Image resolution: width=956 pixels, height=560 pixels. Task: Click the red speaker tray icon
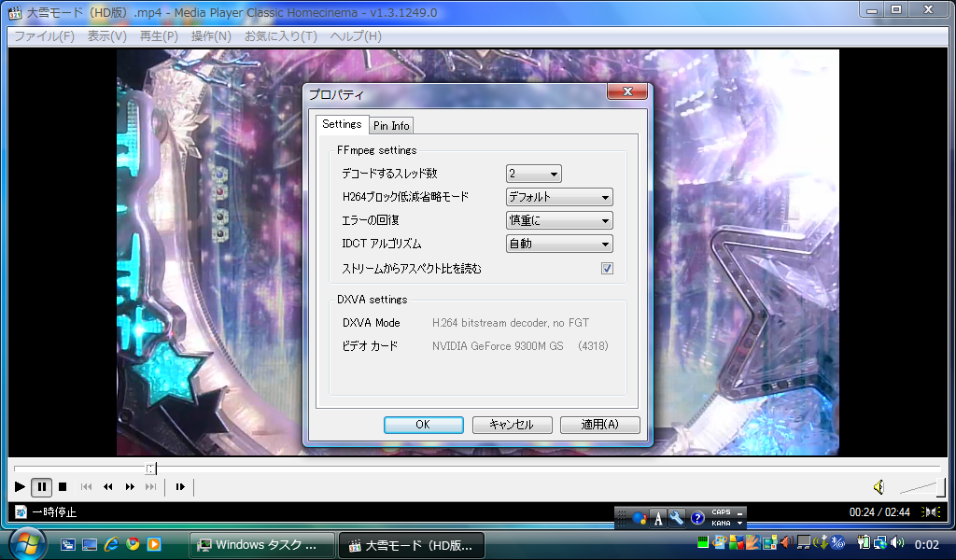coord(787,542)
